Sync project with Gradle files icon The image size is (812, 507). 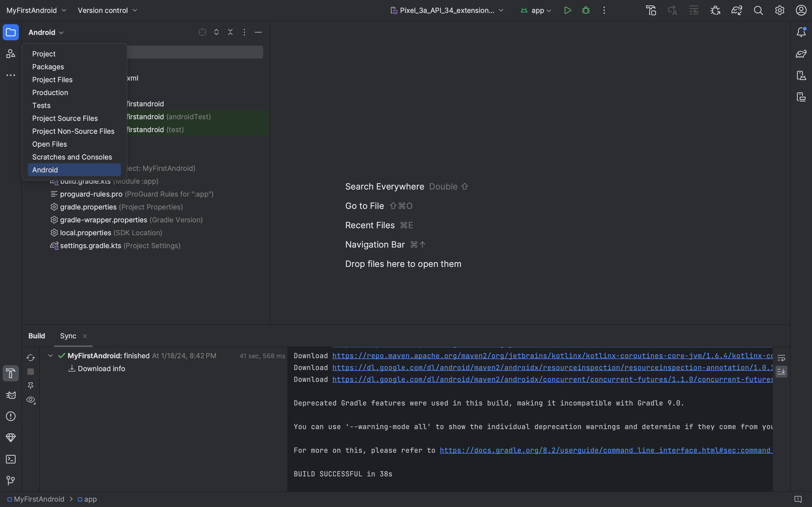737,10
